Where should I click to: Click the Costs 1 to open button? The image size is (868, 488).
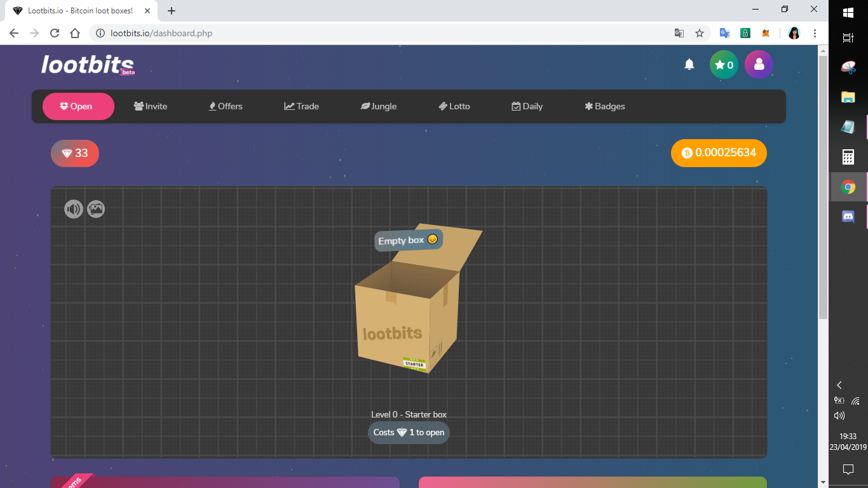pos(409,433)
